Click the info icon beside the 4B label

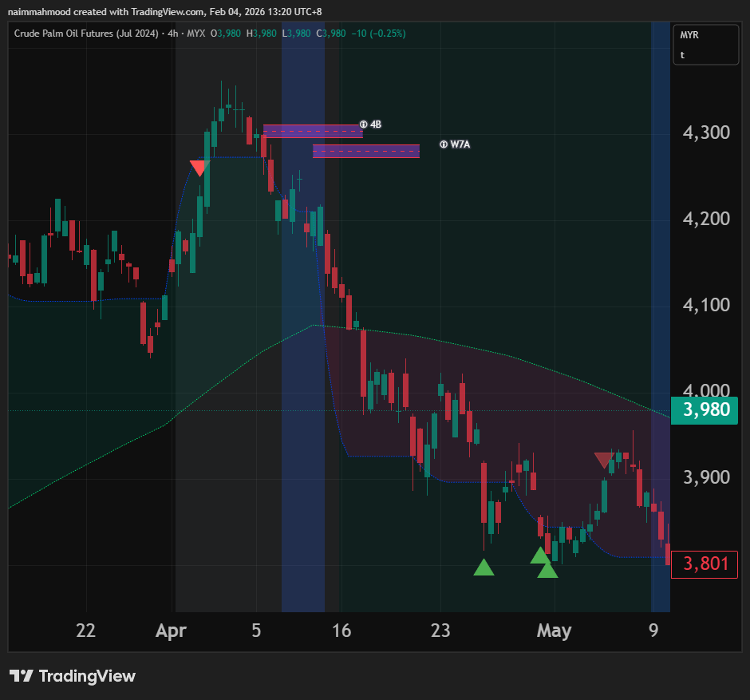363,125
